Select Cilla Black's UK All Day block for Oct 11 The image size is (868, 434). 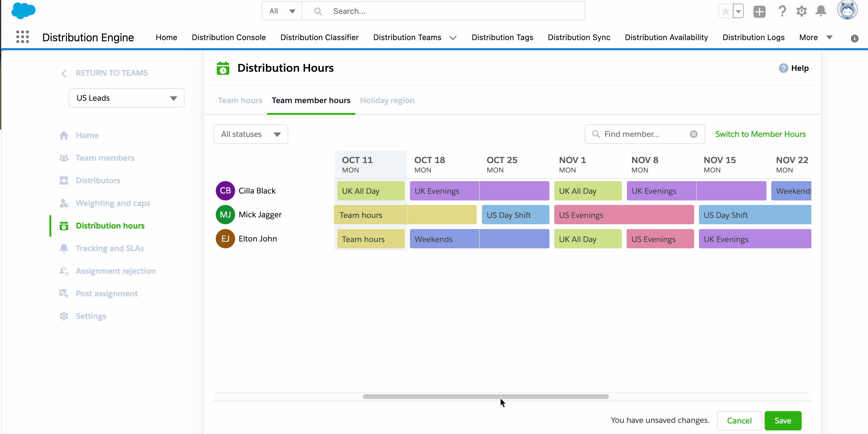(x=371, y=191)
